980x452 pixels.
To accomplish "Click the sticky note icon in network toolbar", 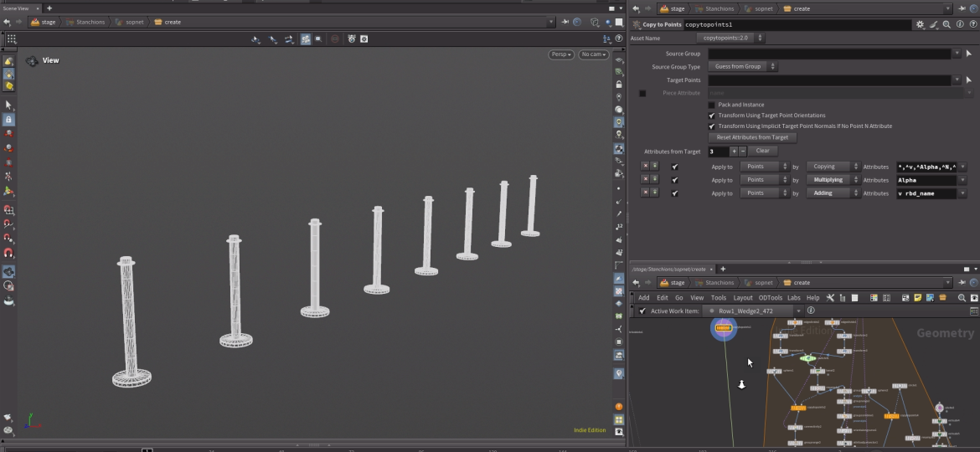I will click(x=917, y=297).
